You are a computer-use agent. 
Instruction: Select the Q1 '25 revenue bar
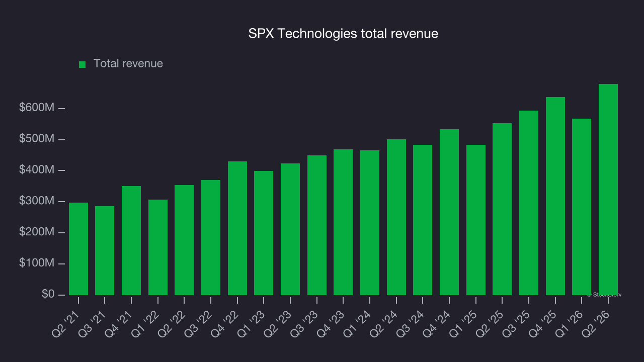point(476,220)
